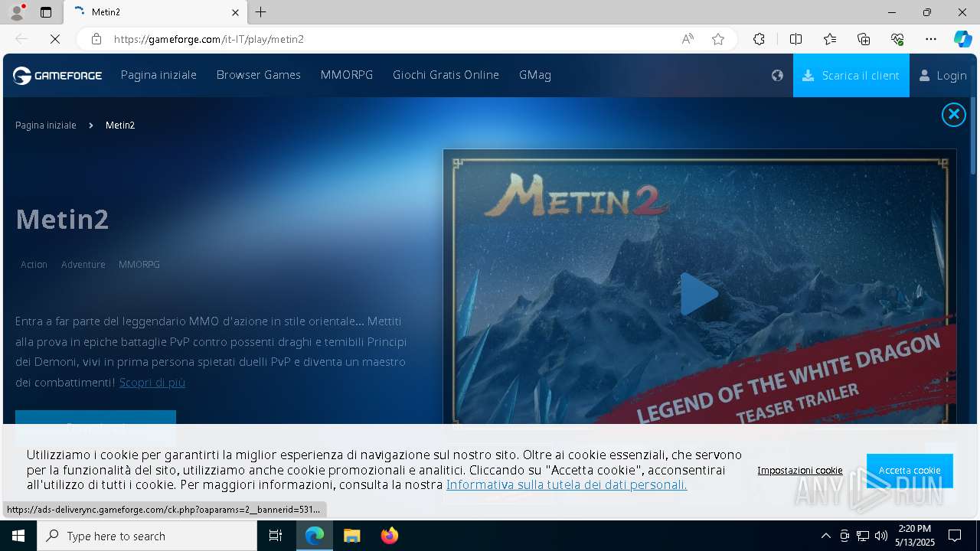Follow the Scopri di più link

pos(152,382)
